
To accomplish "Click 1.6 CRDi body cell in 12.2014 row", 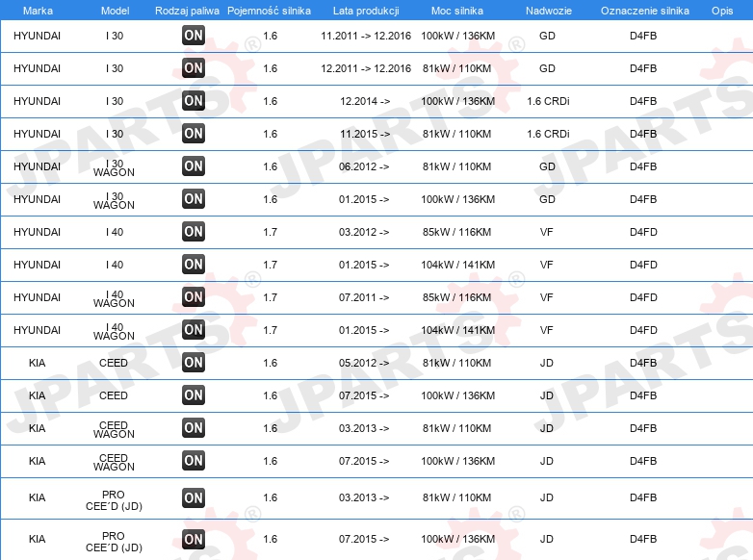I will click(548, 101).
